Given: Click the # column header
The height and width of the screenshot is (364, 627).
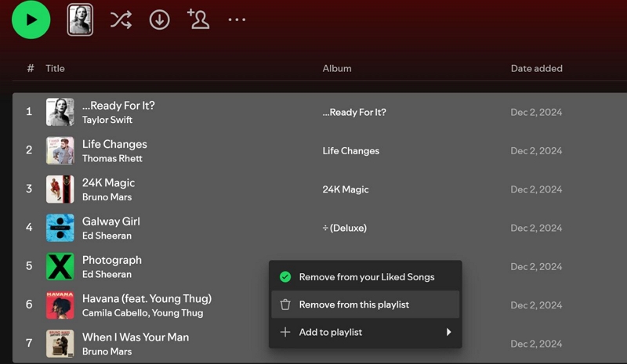Looking at the screenshot, I should (x=31, y=68).
